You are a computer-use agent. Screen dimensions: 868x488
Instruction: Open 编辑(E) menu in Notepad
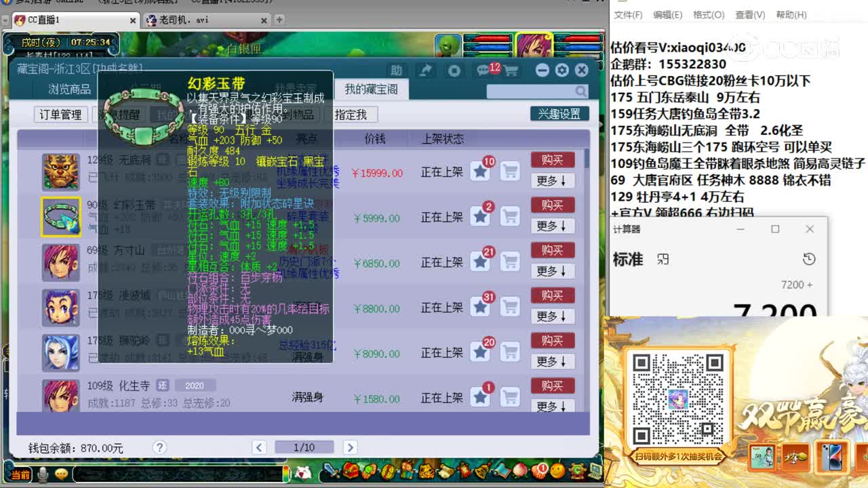click(x=668, y=15)
